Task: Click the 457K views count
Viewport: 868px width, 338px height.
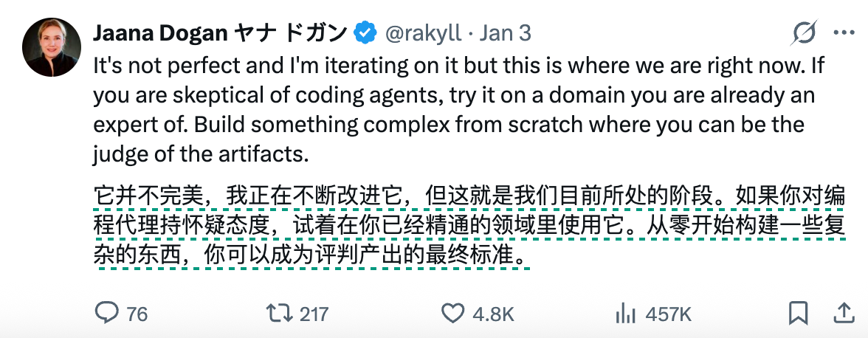Action: point(668,314)
